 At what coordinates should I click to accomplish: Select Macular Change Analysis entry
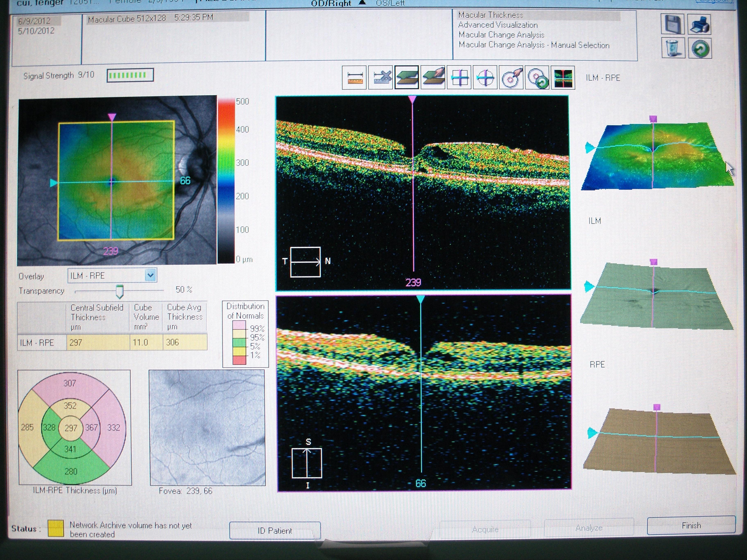(x=501, y=35)
